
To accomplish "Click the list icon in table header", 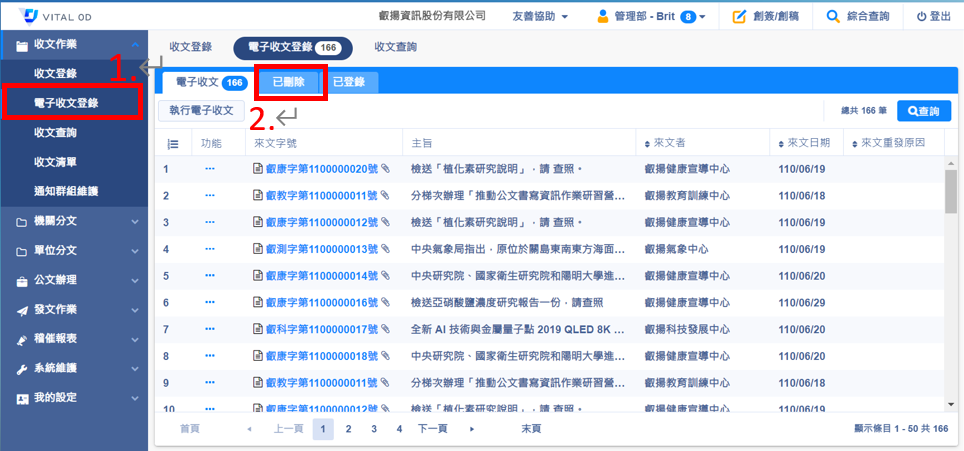I will tap(172, 144).
